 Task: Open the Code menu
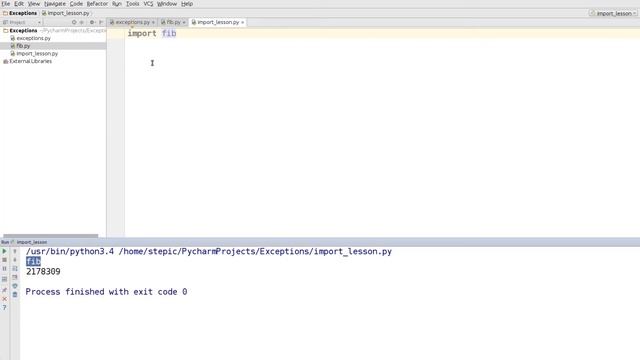(x=76, y=4)
